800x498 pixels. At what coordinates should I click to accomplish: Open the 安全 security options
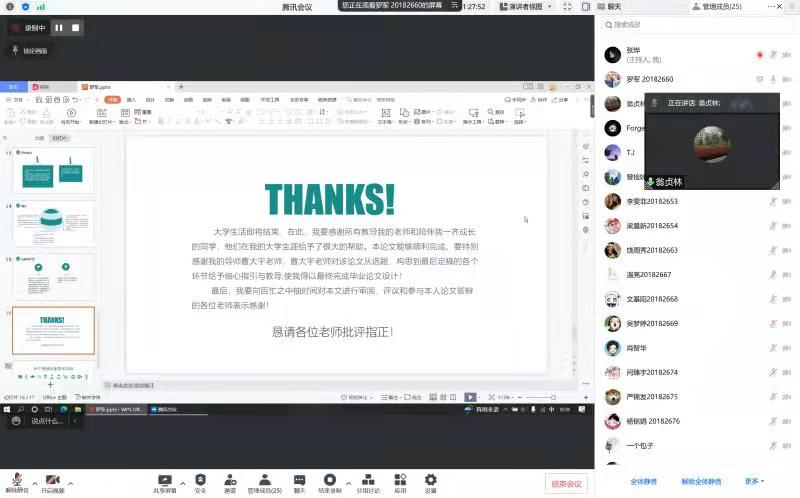[x=200, y=480]
